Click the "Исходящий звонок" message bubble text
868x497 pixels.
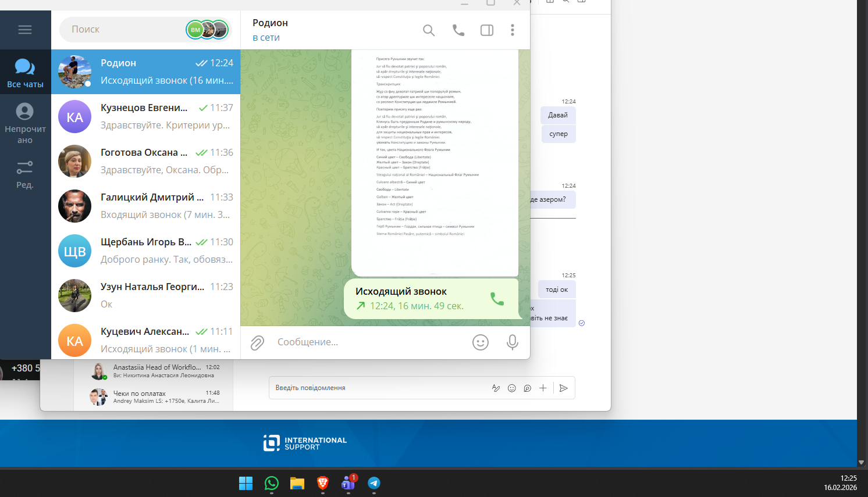click(401, 291)
